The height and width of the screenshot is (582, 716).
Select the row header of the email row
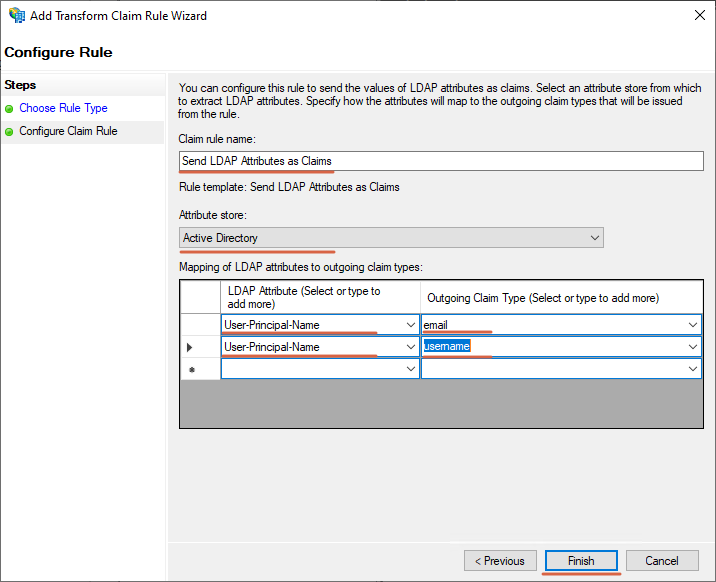tap(200, 325)
